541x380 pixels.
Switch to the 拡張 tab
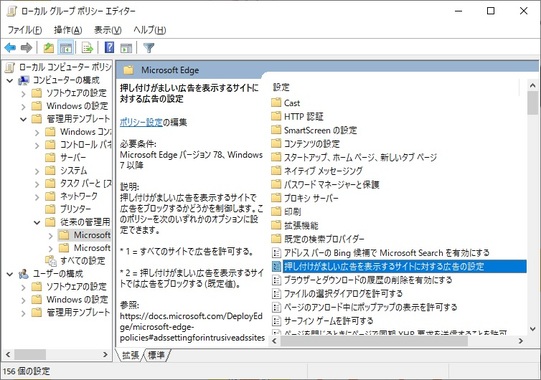pyautogui.click(x=130, y=355)
